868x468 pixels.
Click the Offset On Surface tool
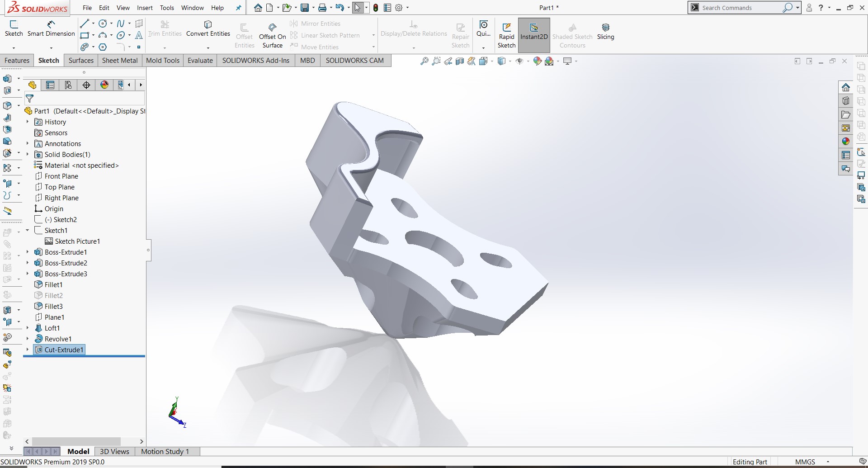coord(272,35)
